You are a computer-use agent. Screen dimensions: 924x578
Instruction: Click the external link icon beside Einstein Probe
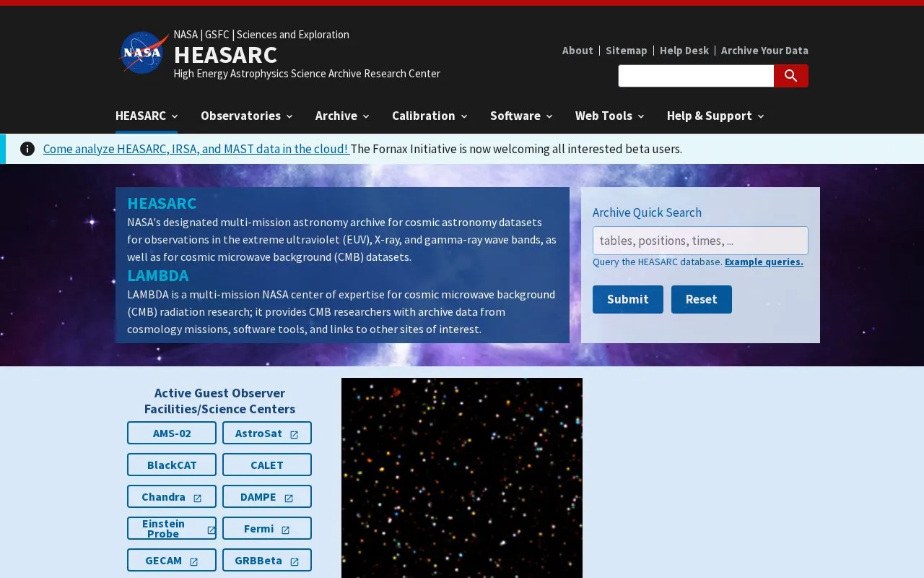click(x=211, y=530)
